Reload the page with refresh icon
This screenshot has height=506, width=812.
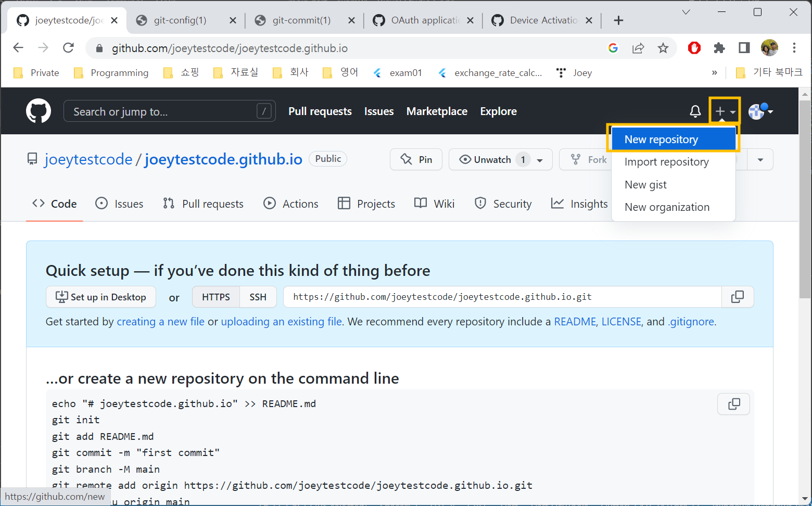coord(68,48)
